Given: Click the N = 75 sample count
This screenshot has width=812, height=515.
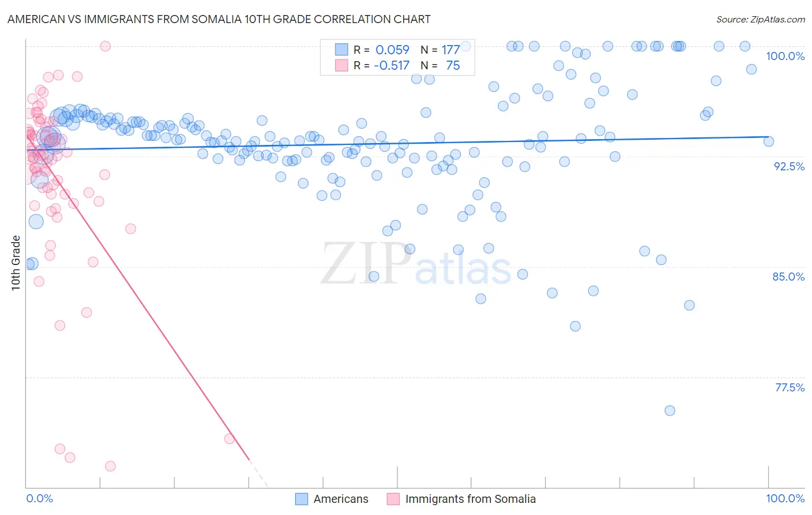Looking at the screenshot, I should [440, 65].
